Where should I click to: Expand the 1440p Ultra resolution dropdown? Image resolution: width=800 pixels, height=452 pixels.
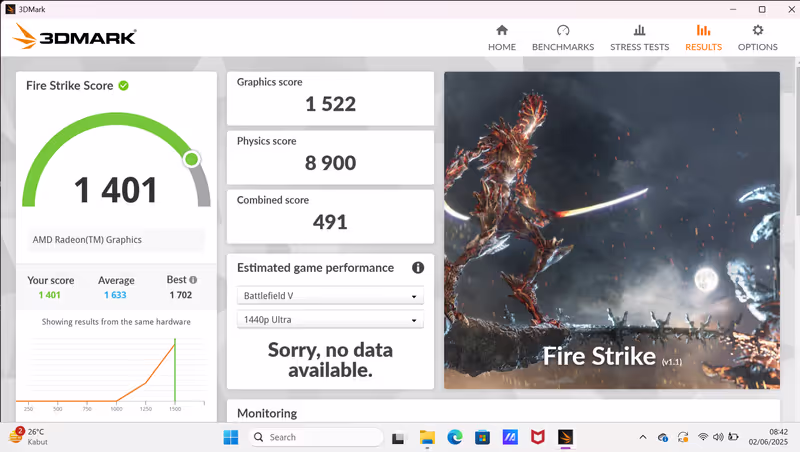(330, 320)
